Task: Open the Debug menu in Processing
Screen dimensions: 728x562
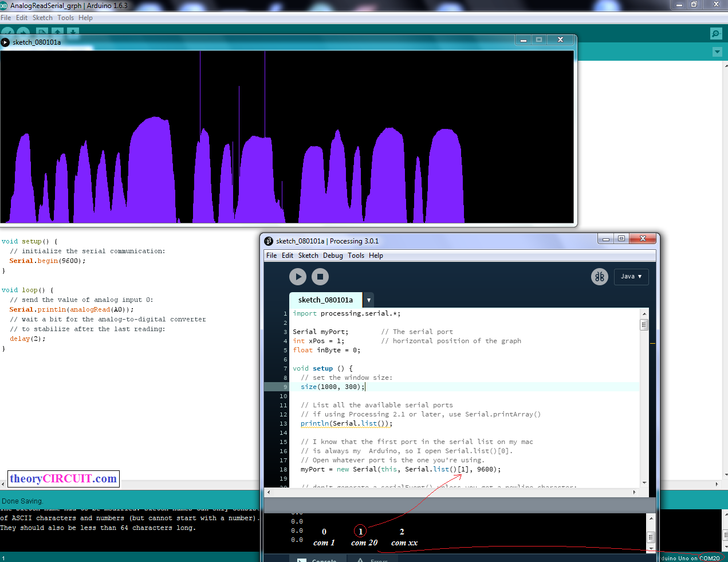Action: [333, 256]
